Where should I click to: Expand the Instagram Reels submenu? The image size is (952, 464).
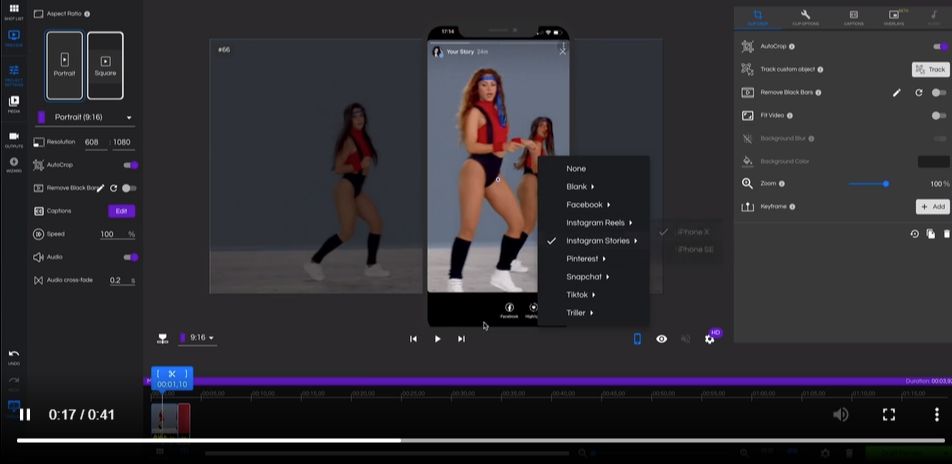coord(599,223)
